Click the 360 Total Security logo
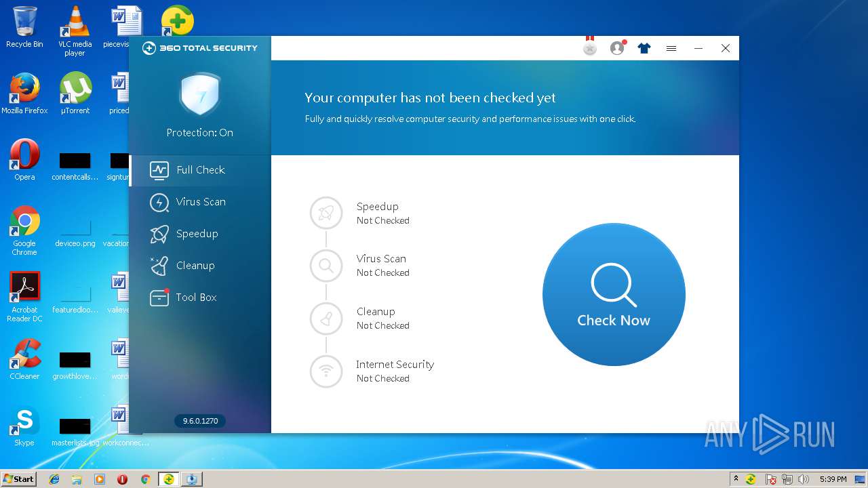This screenshot has width=868, height=488. pos(200,48)
